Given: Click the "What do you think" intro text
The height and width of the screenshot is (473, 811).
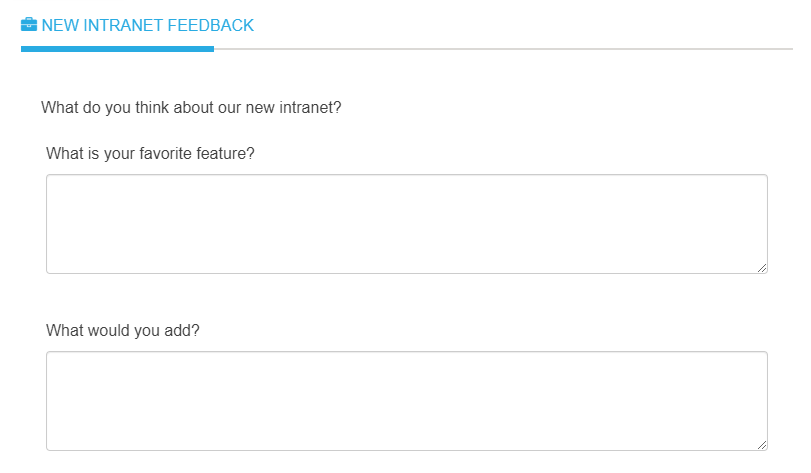Looking at the screenshot, I should (x=191, y=107).
